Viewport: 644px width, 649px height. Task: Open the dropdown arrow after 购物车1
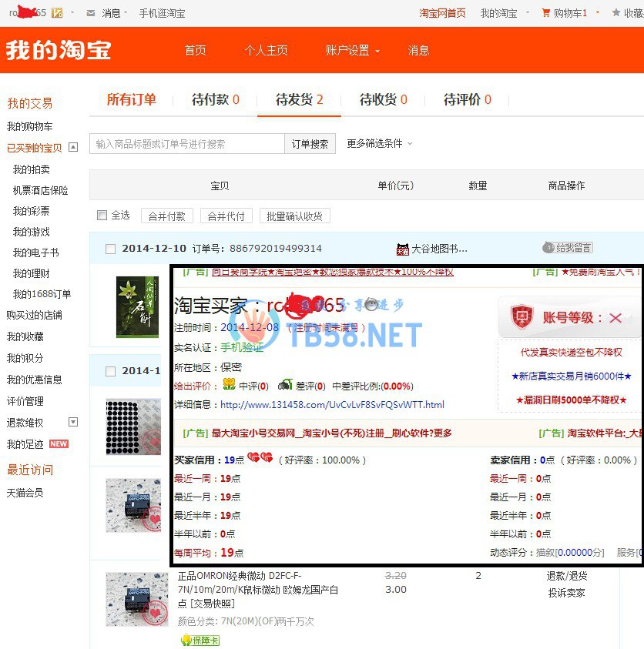click(x=598, y=13)
